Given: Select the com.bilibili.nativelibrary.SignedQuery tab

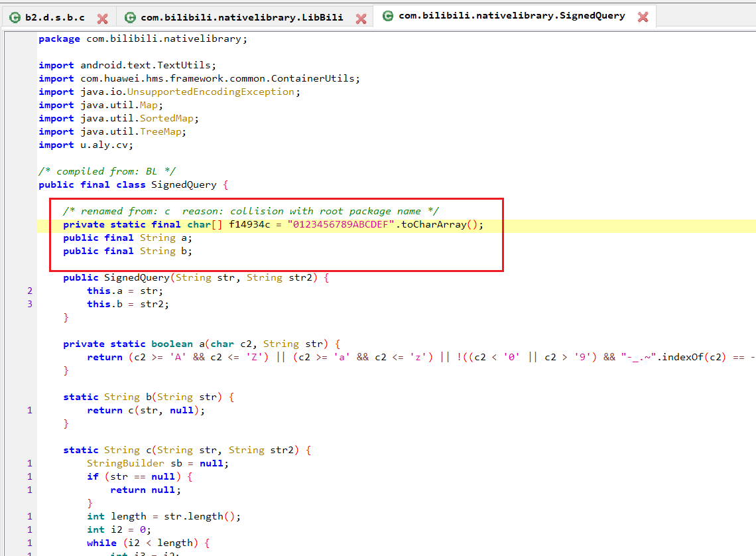Looking at the screenshot, I should 511,16.
